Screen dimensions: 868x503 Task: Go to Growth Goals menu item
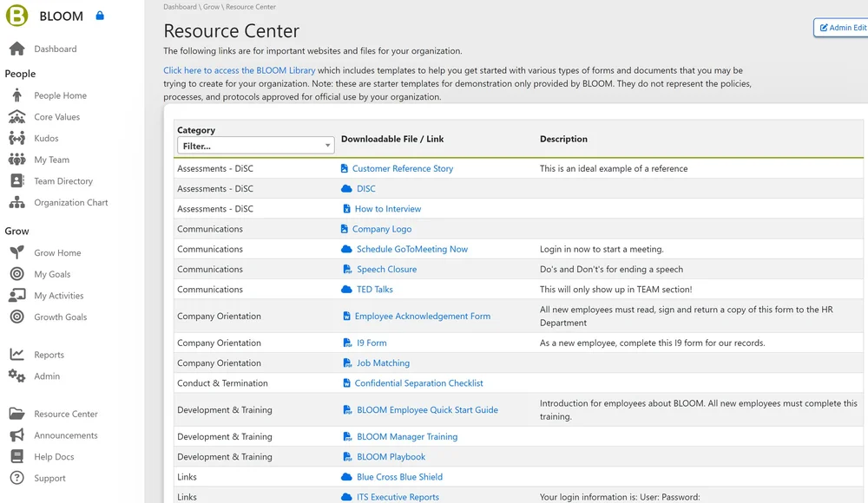pos(60,317)
